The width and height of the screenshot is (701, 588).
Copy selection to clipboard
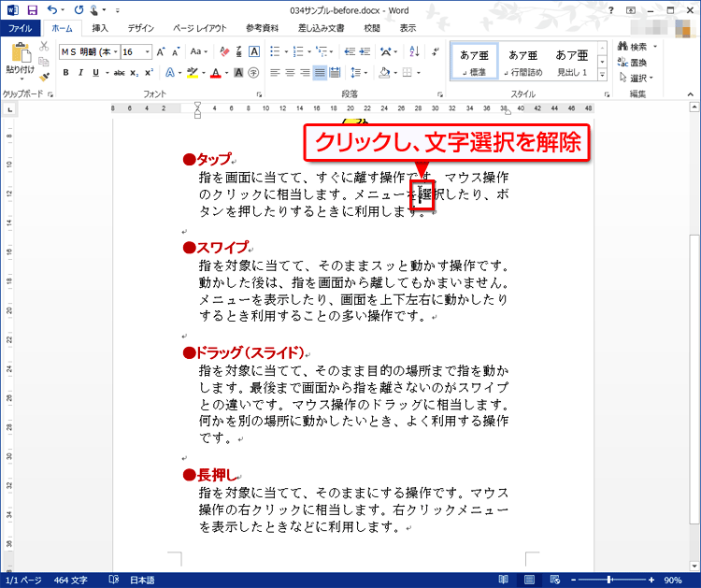pos(44,62)
